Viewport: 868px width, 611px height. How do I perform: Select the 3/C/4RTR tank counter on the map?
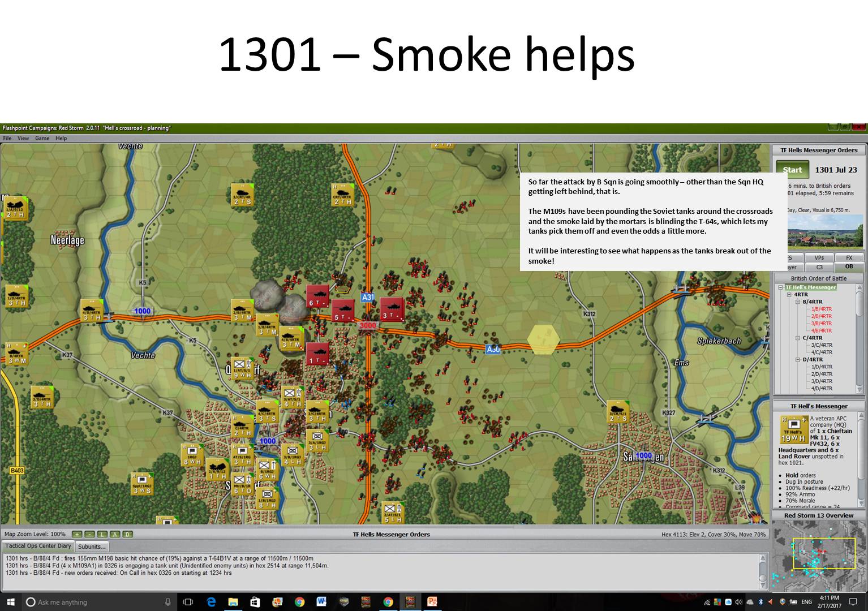pyautogui.click(x=317, y=412)
